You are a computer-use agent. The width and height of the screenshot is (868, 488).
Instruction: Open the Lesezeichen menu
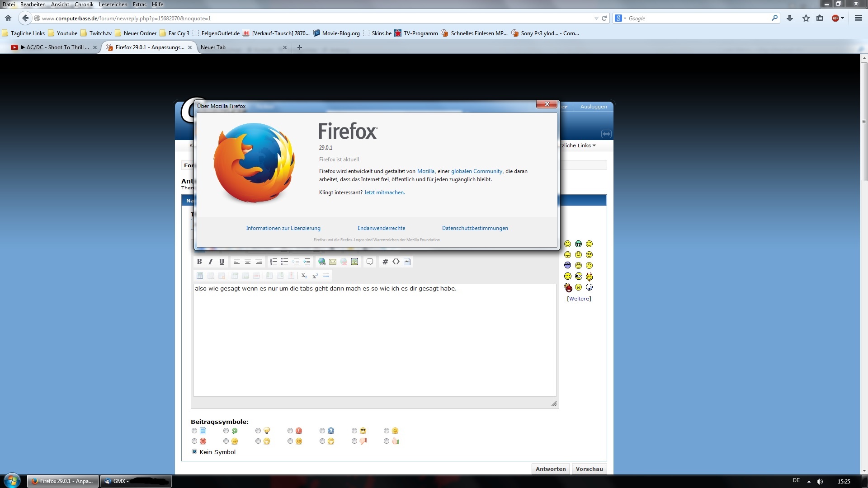pyautogui.click(x=113, y=5)
